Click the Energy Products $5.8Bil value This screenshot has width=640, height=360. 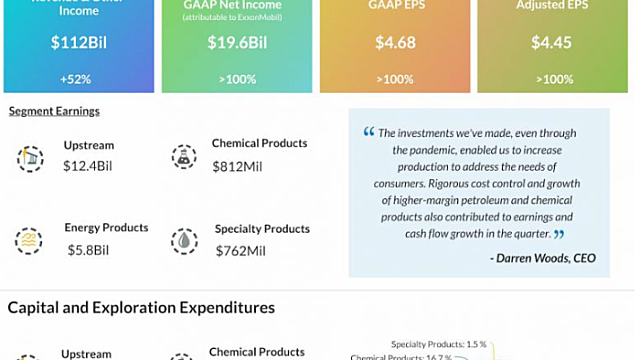88,250
